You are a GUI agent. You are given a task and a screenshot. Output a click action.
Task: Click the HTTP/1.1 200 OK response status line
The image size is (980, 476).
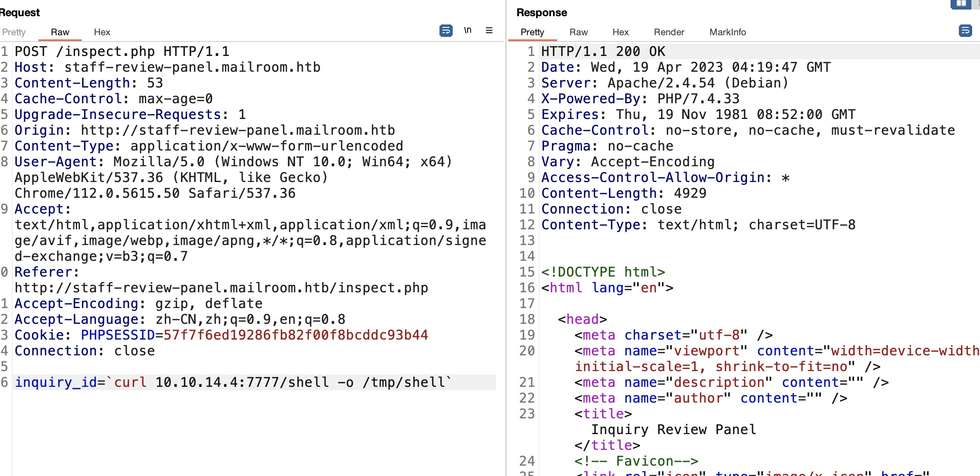[x=603, y=52]
